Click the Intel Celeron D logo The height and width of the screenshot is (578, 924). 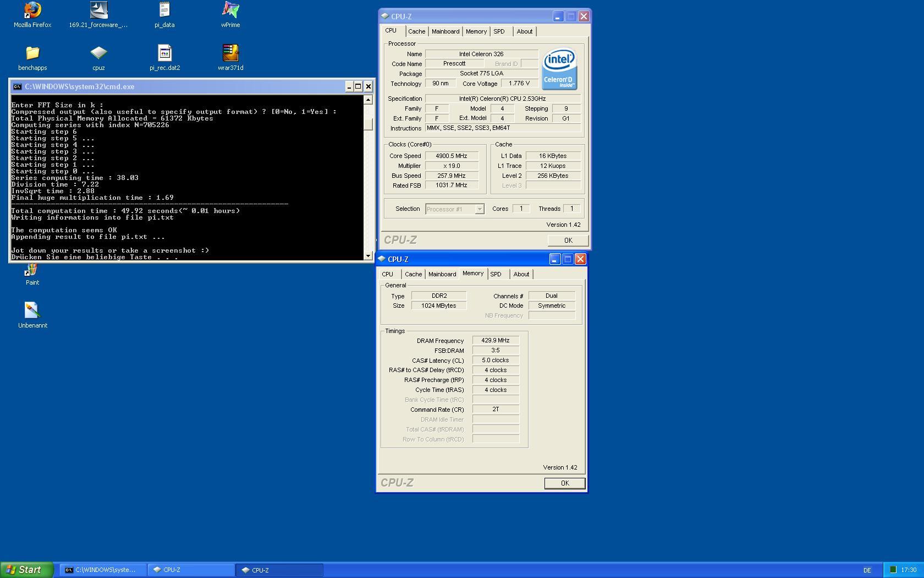[559, 69]
